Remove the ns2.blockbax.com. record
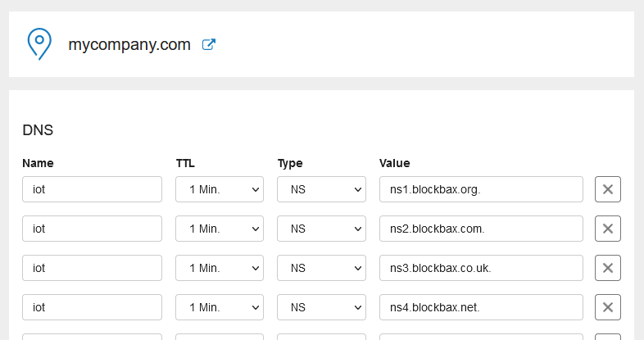 [607, 229]
